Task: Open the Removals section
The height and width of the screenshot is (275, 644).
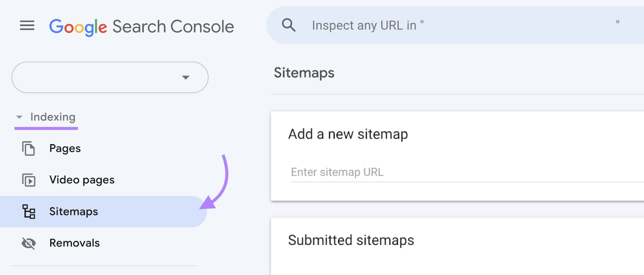Action: (74, 243)
